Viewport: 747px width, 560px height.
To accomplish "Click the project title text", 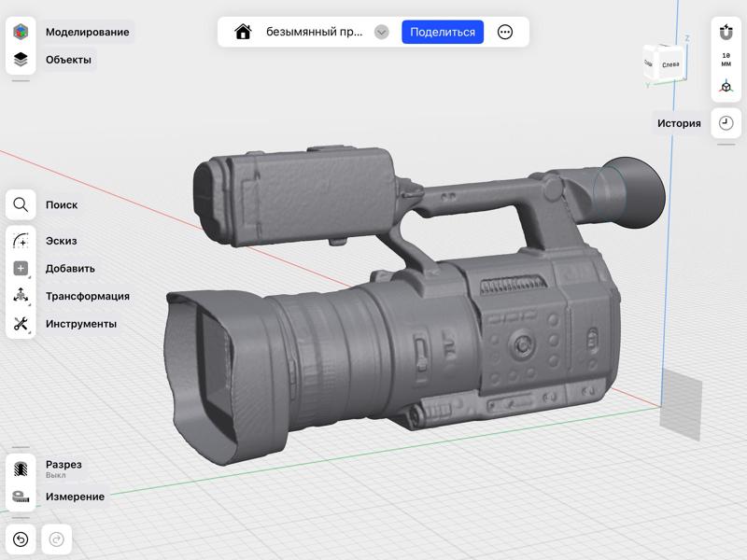I will [x=315, y=32].
